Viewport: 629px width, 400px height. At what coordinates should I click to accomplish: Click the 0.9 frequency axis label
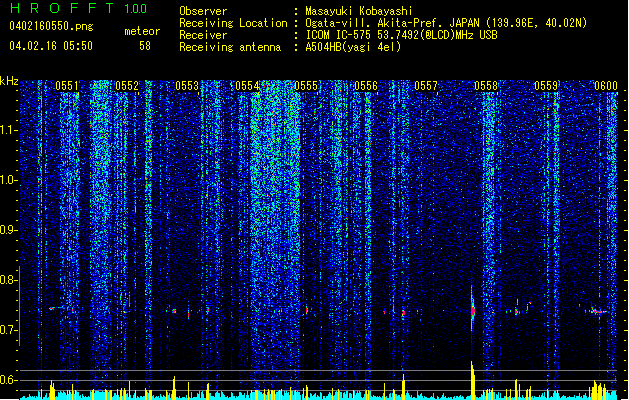pos(9,230)
